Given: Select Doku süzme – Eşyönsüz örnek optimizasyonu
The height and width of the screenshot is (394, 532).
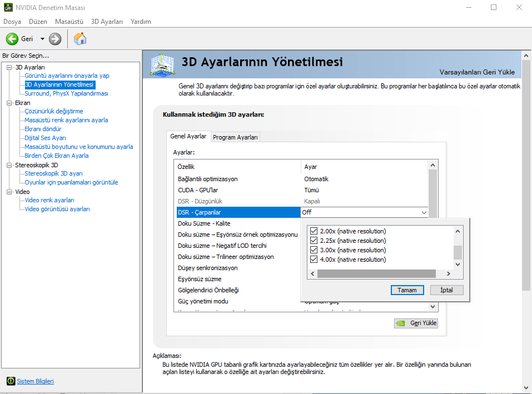Looking at the screenshot, I should point(237,235).
